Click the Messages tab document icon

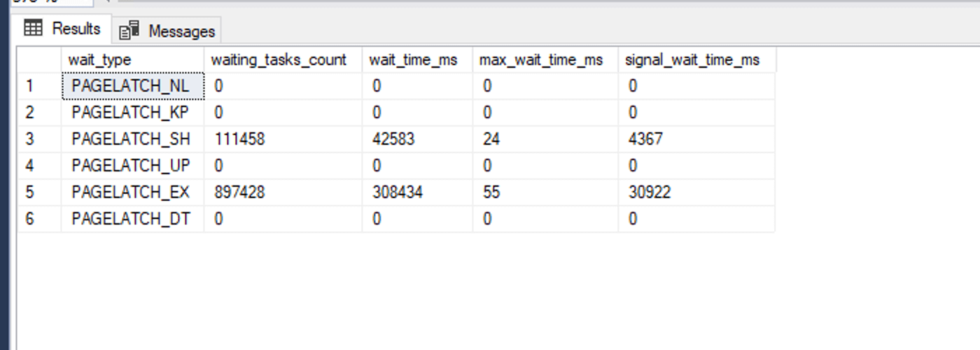click(x=129, y=31)
